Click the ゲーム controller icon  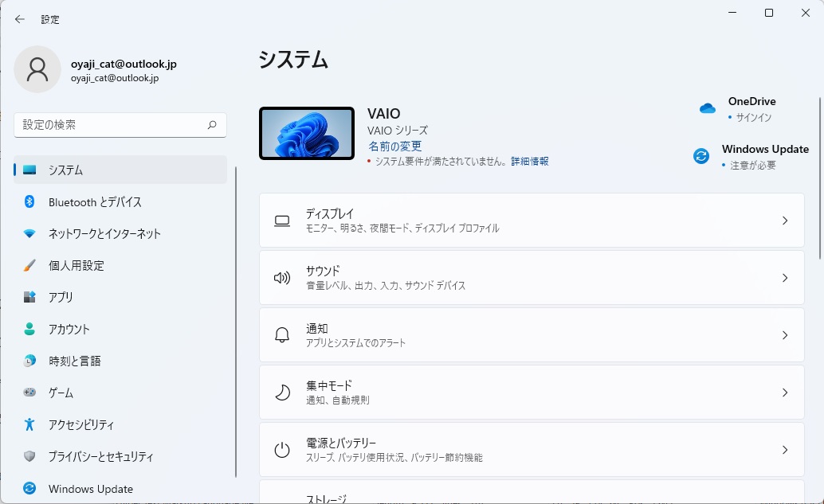[x=29, y=393]
